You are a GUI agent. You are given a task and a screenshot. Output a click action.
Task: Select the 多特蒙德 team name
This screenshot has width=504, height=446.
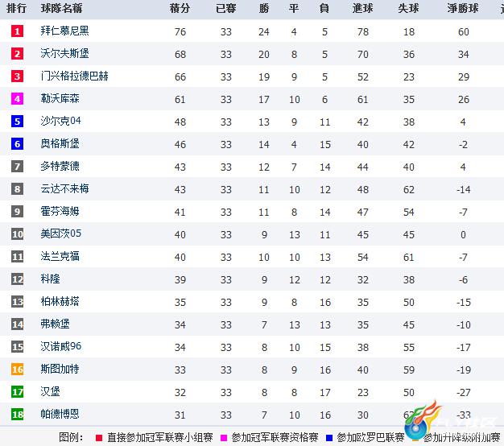(60, 167)
